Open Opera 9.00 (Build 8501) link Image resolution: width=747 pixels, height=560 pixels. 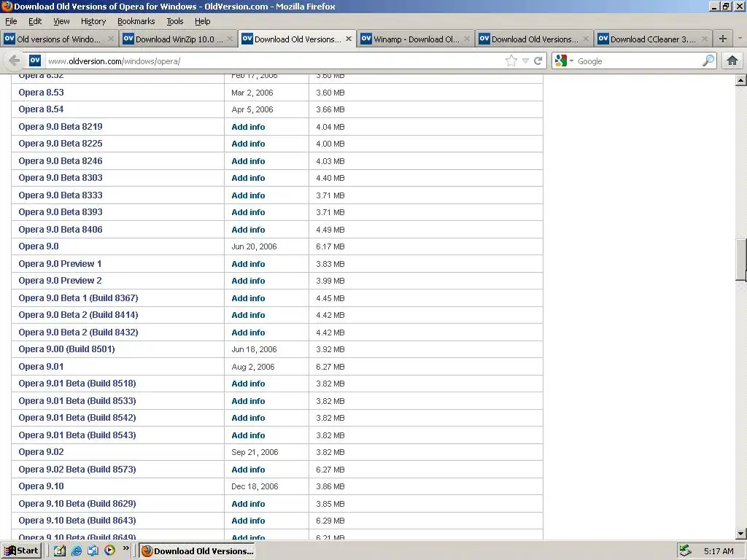[66, 349]
